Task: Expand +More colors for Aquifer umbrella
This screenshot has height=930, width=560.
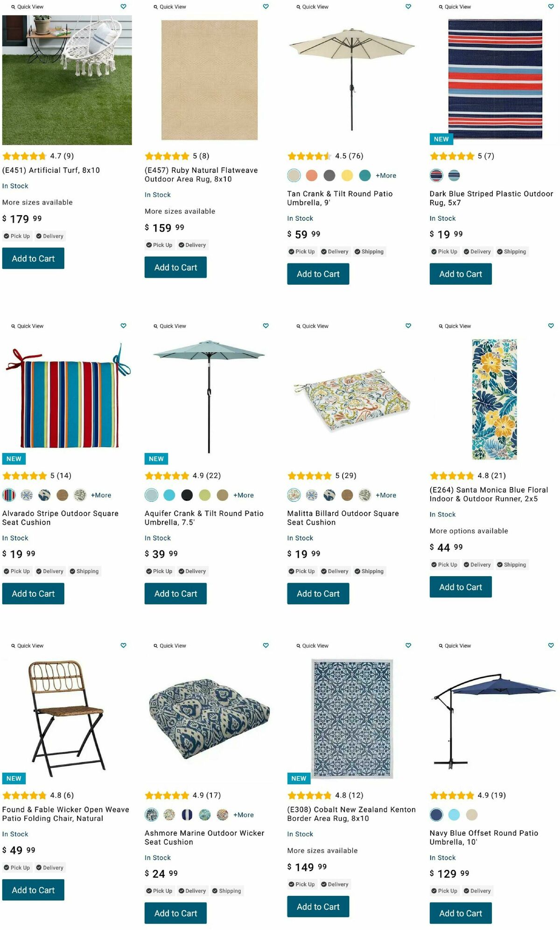Action: [x=244, y=495]
